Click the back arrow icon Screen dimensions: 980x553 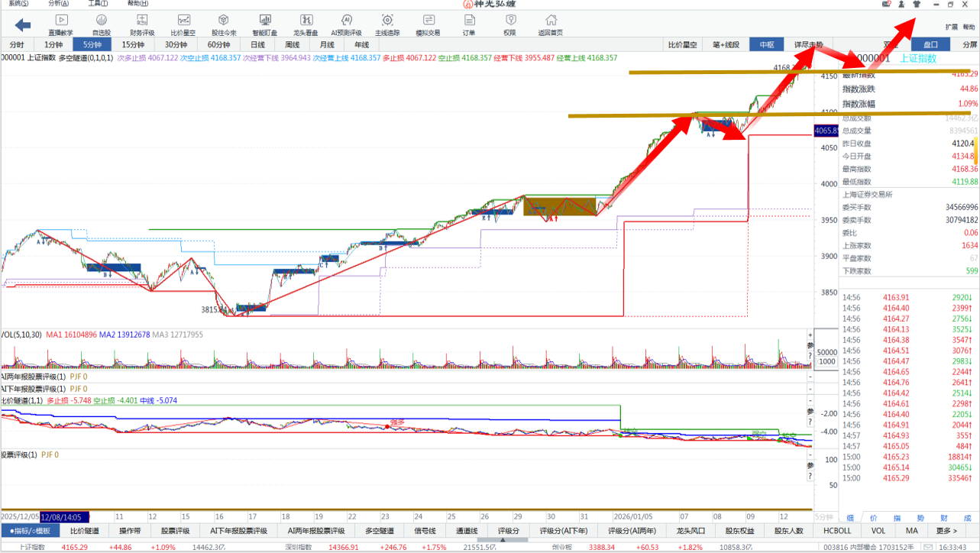(23, 25)
